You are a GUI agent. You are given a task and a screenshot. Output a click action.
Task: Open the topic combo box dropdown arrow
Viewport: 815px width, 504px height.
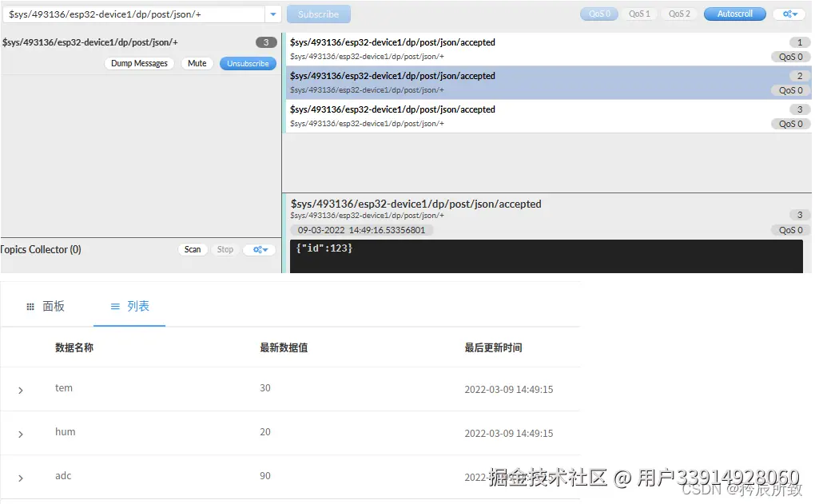[273, 14]
